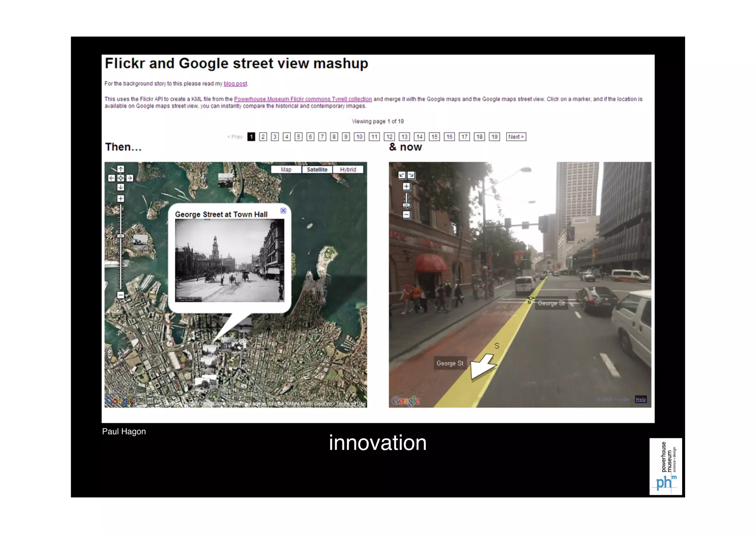Go to page 8
The width and height of the screenshot is (756, 534).
[x=334, y=137]
